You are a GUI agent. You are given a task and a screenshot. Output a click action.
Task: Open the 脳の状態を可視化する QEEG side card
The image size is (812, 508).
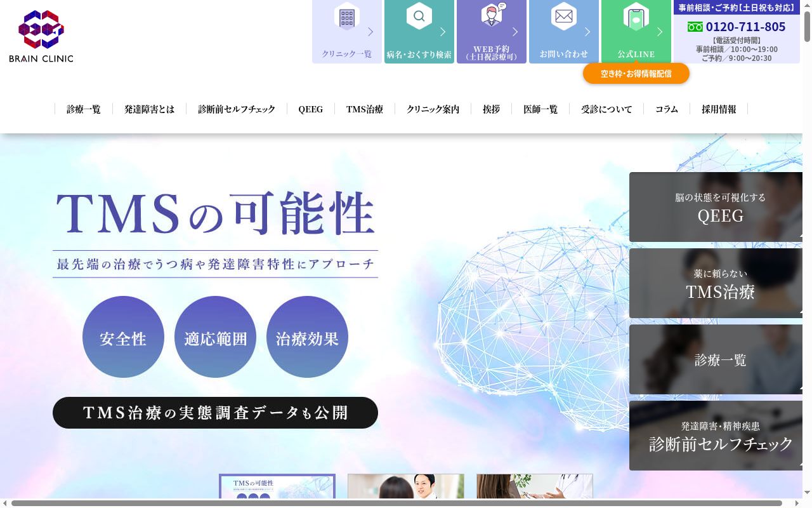(x=716, y=207)
